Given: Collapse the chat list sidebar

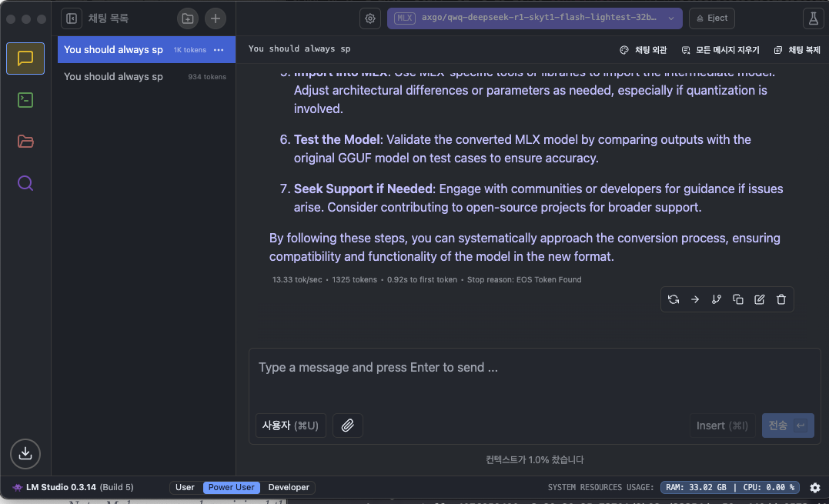Looking at the screenshot, I should (72, 18).
